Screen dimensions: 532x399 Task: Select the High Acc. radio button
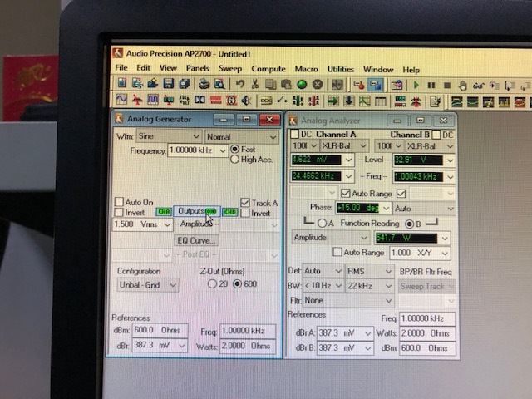(234, 160)
